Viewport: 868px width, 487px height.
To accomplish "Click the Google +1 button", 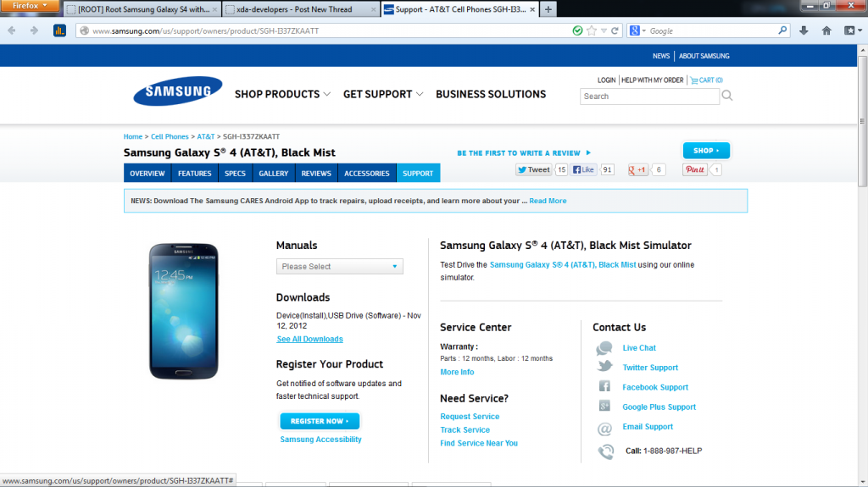I will point(637,170).
